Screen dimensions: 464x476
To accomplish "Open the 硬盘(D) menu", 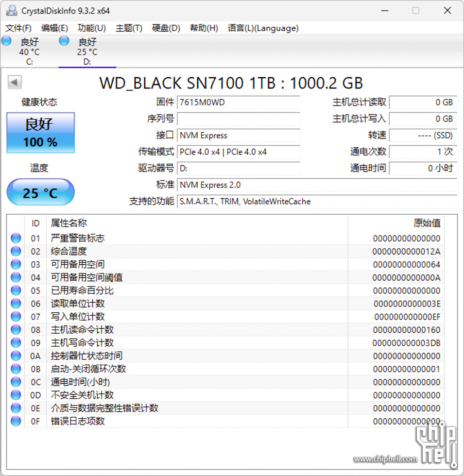I will [x=166, y=28].
